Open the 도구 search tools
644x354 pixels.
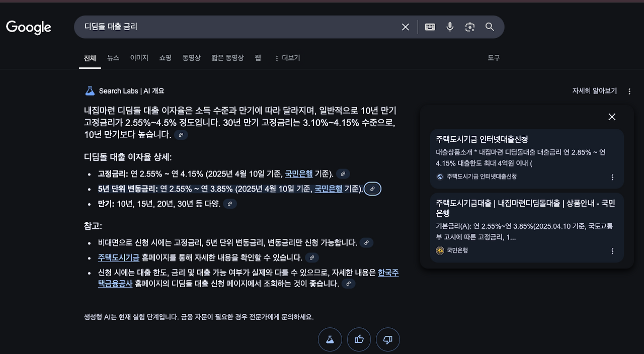pos(494,58)
